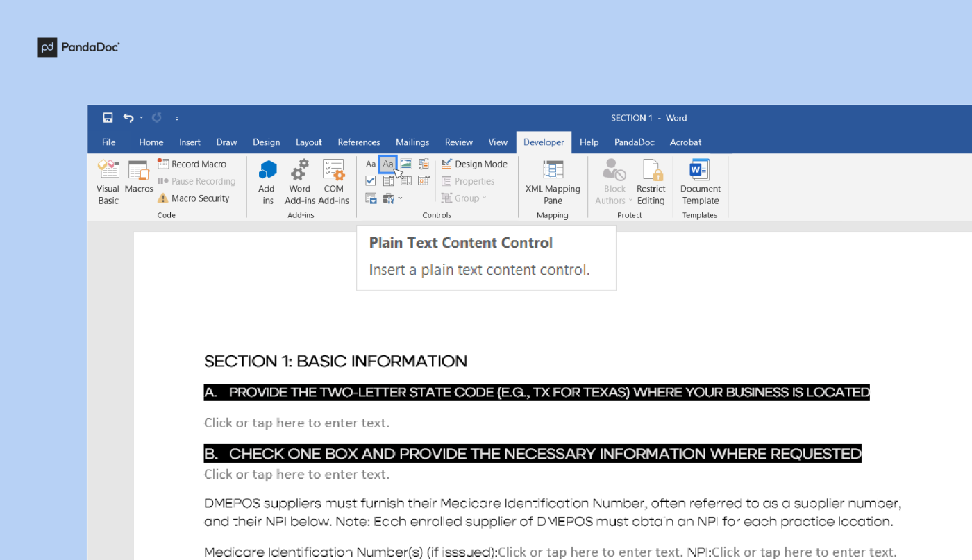Open the Help tab
Viewport: 972px width, 560px height.
pyautogui.click(x=589, y=142)
